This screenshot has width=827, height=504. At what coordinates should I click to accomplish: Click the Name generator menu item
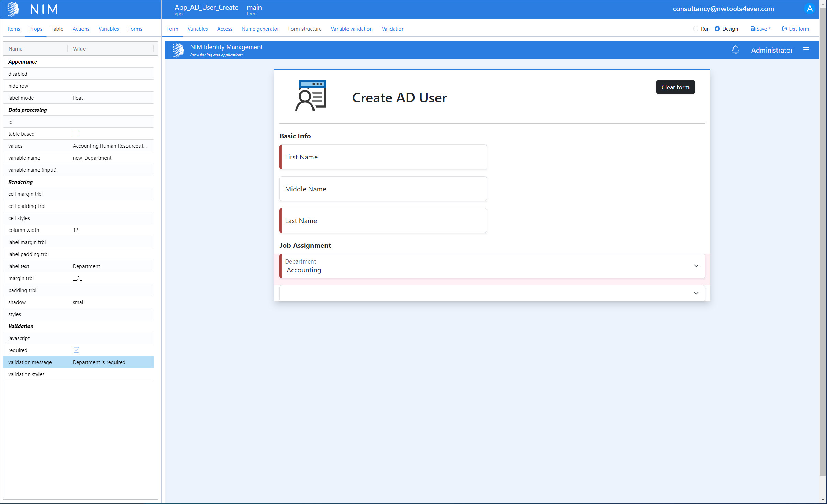coord(260,28)
